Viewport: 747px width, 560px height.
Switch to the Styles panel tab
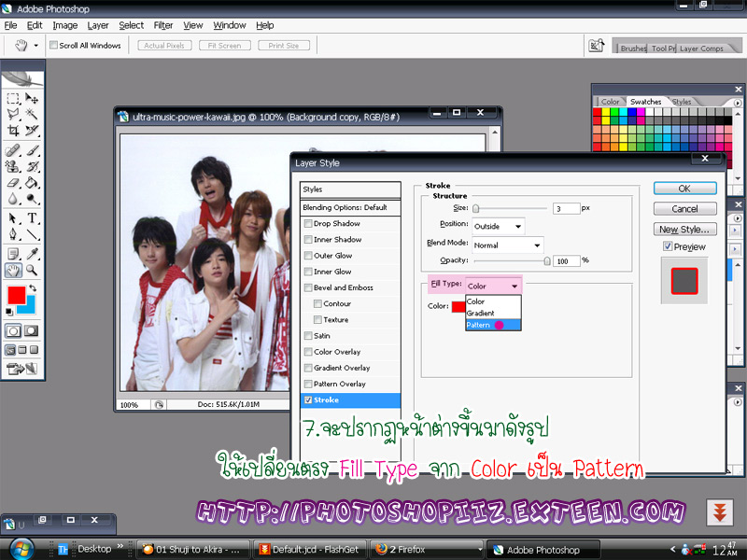pyautogui.click(x=682, y=102)
